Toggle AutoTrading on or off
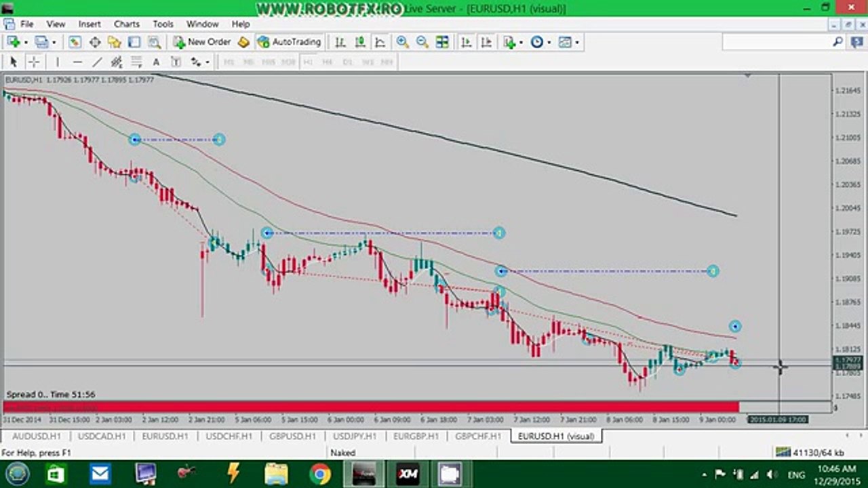Image resolution: width=868 pixels, height=488 pixels. (289, 42)
